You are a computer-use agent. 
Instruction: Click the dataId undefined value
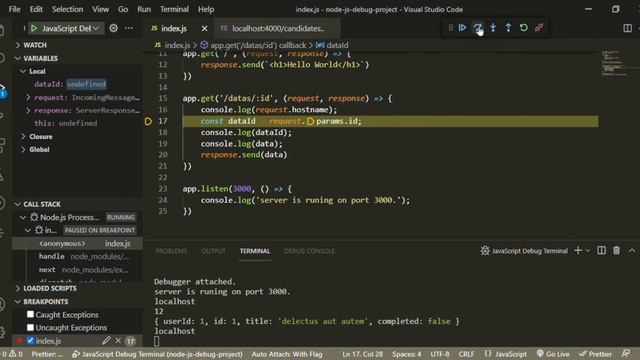tap(86, 84)
